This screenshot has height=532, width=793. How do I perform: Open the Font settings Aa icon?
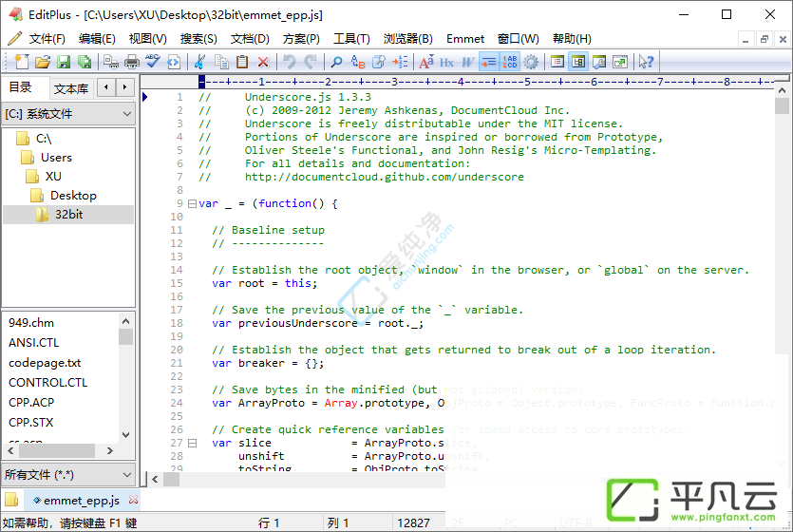tap(425, 62)
